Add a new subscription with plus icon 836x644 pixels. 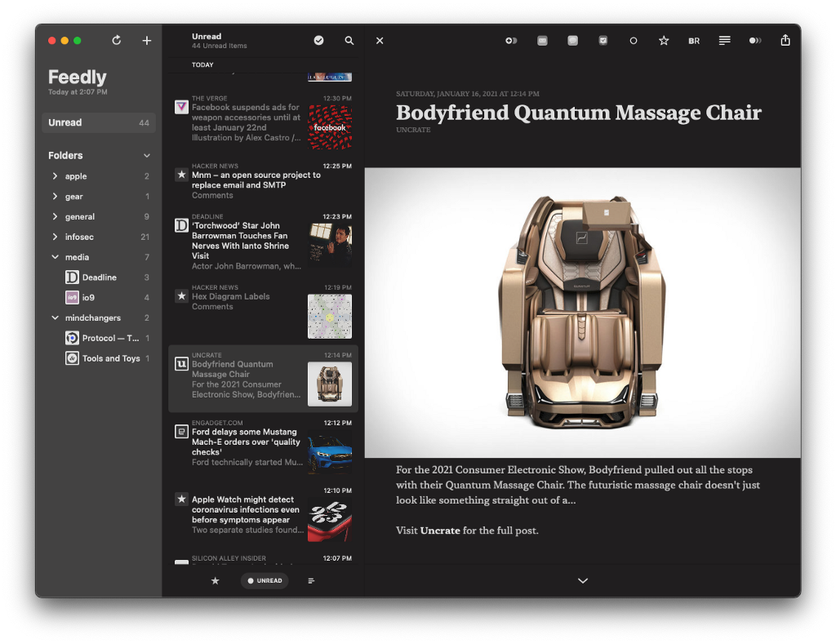coord(147,41)
